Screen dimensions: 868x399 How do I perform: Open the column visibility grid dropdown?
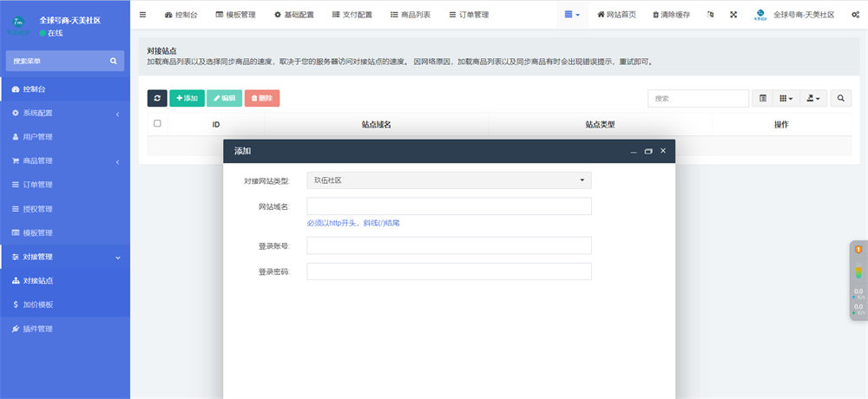click(x=786, y=99)
